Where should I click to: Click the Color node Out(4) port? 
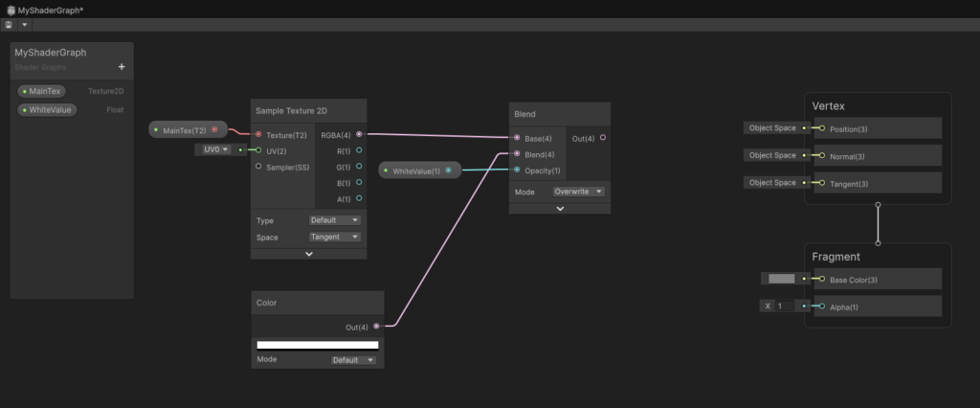(376, 327)
